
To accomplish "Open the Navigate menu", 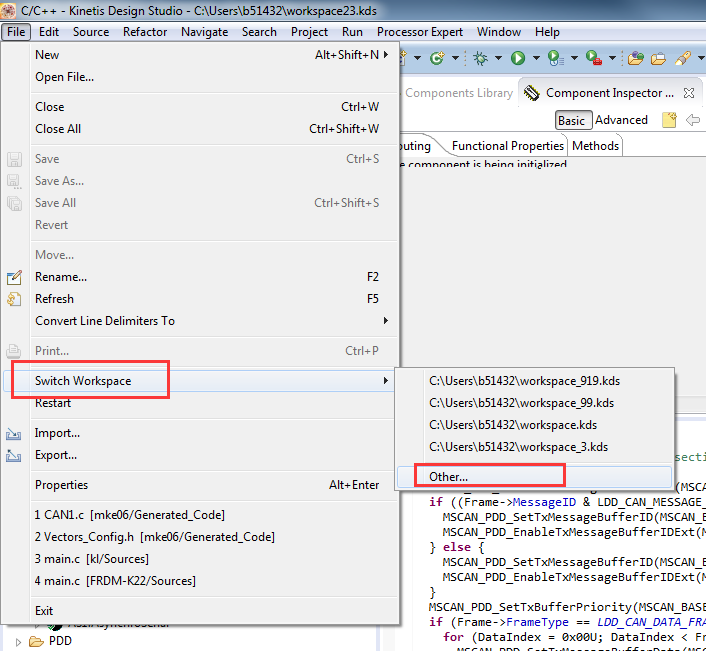I will coord(204,32).
